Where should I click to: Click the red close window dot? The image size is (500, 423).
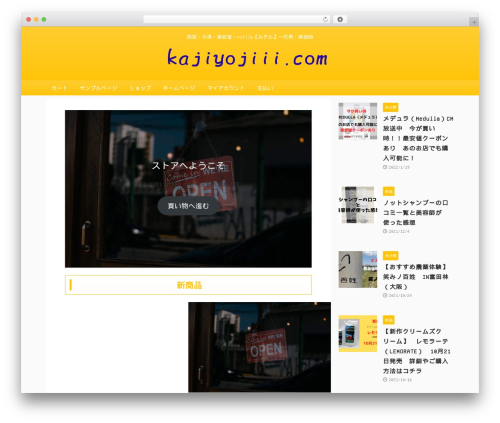pos(29,20)
